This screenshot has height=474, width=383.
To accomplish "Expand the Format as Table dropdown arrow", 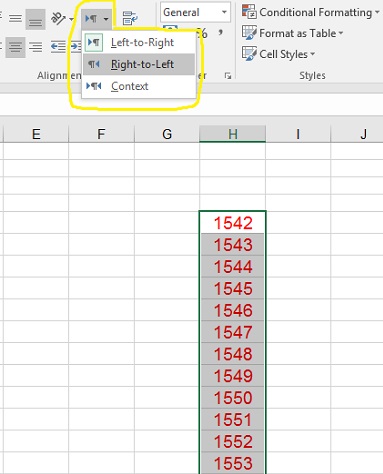I will tap(341, 33).
